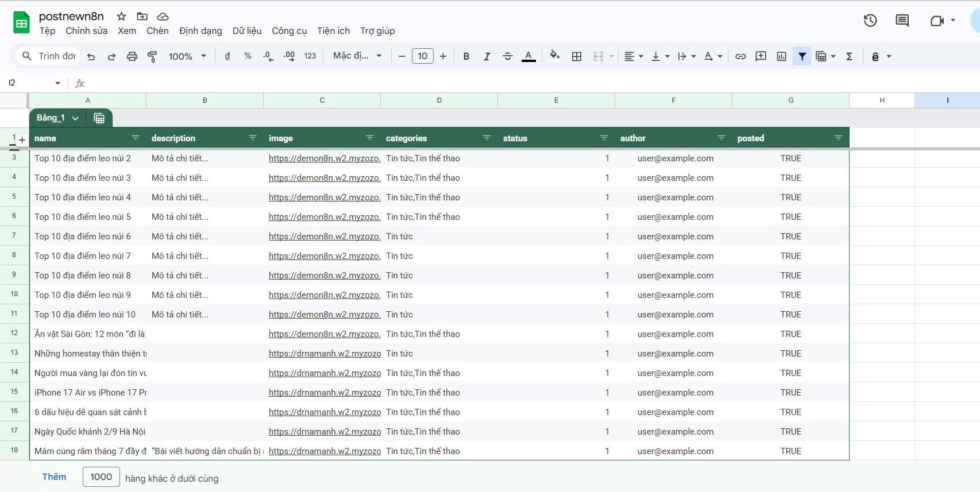Open the Tệp menu
This screenshot has height=492, width=980.
coord(47,31)
